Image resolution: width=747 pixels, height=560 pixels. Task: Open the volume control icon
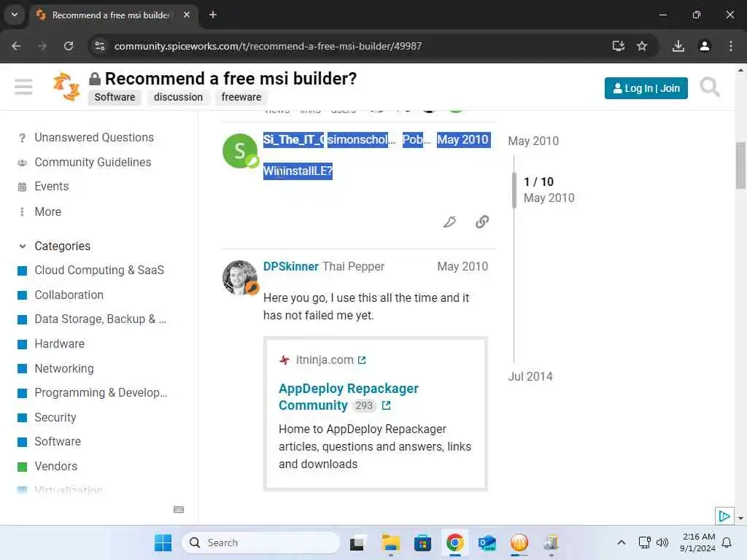tap(662, 542)
